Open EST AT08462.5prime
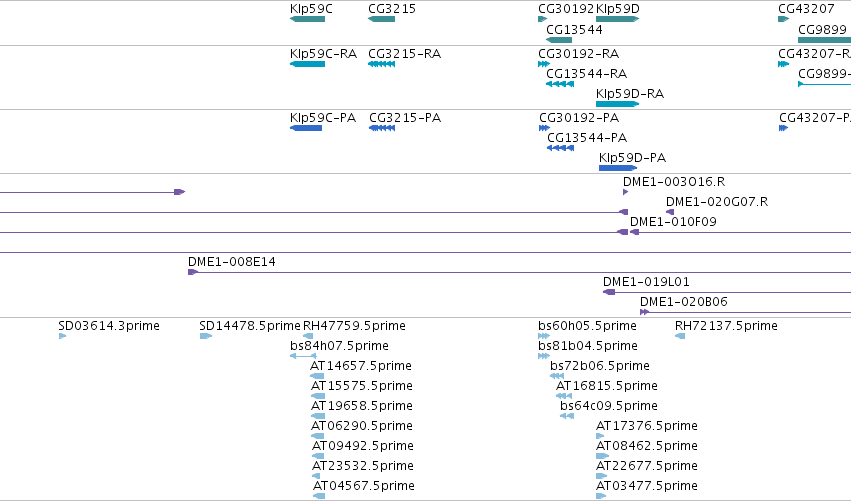The height and width of the screenshot is (501, 851). pos(602,456)
